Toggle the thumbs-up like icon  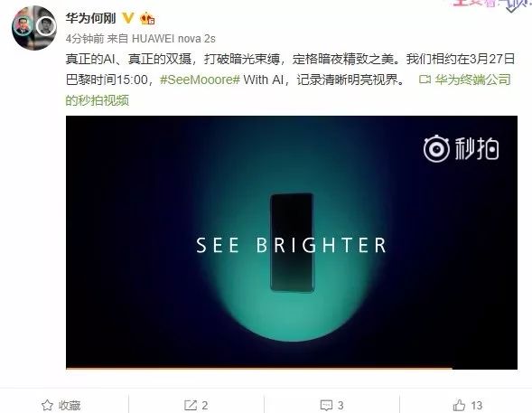tap(459, 405)
